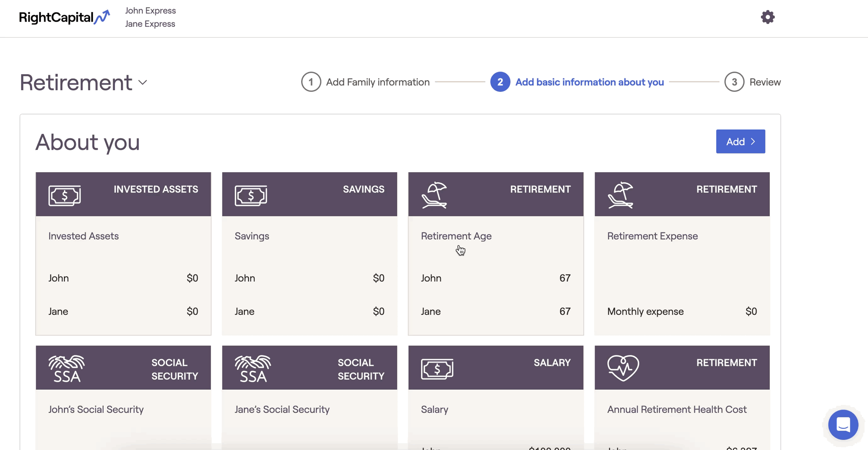The height and width of the screenshot is (450, 868).
Task: Open the settings gear icon
Action: pyautogui.click(x=767, y=17)
